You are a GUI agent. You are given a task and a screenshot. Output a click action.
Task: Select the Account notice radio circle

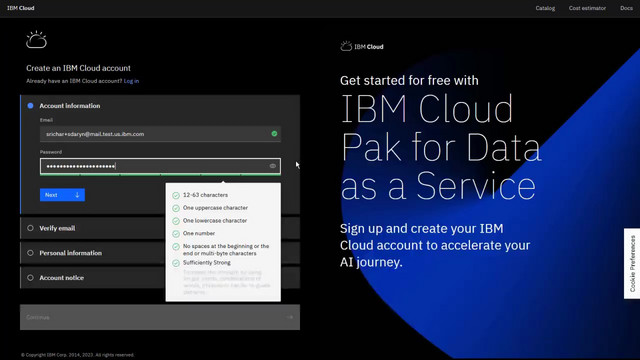click(x=30, y=278)
